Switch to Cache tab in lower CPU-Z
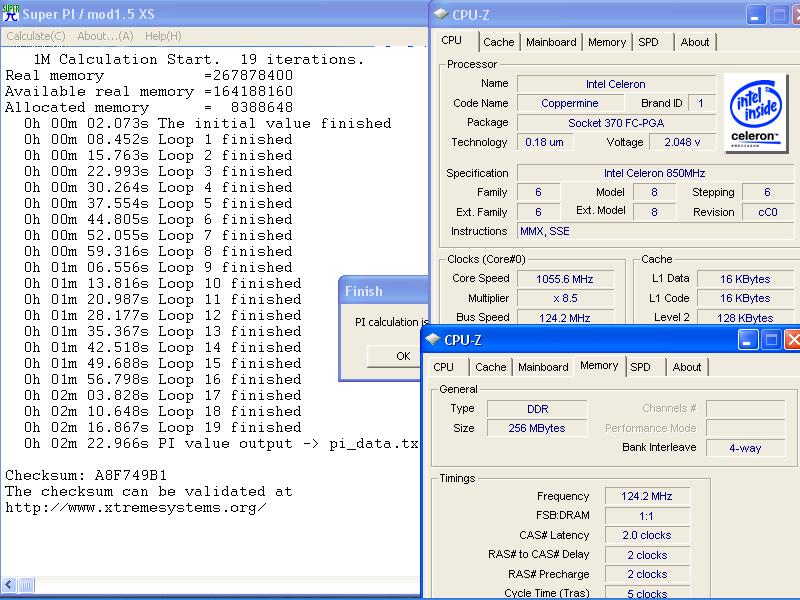Screen dimensions: 800x600 pyautogui.click(x=490, y=367)
